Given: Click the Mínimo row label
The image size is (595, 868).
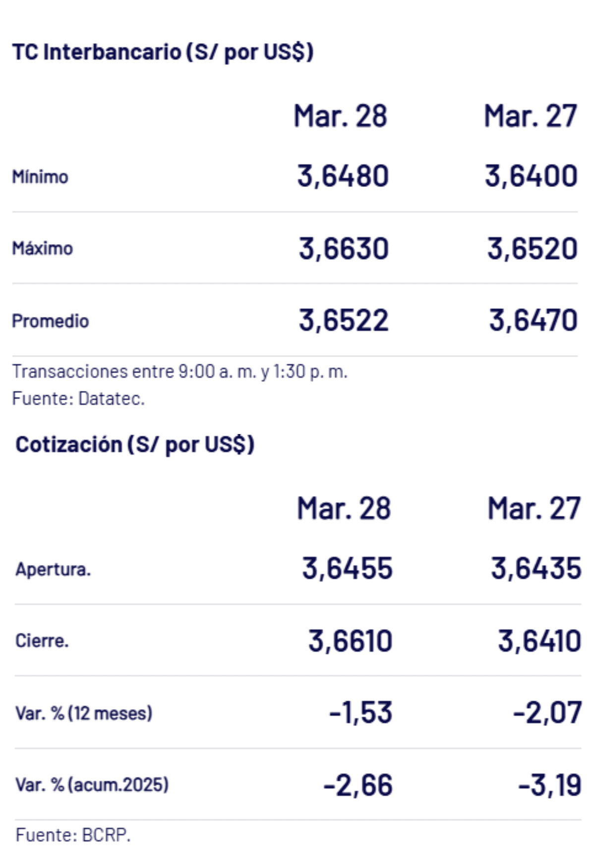Looking at the screenshot, I should pos(40,177).
